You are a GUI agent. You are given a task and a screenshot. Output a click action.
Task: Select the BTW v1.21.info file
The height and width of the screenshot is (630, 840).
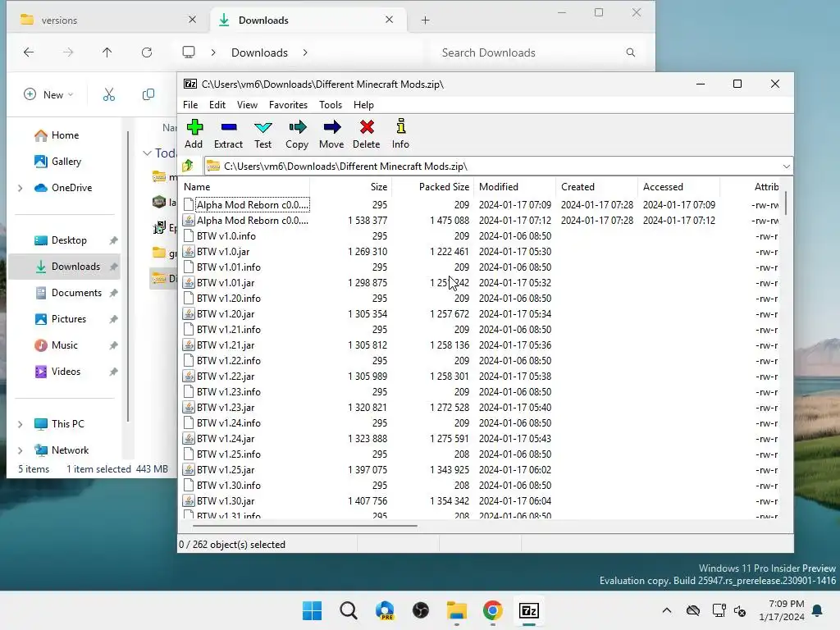click(229, 330)
